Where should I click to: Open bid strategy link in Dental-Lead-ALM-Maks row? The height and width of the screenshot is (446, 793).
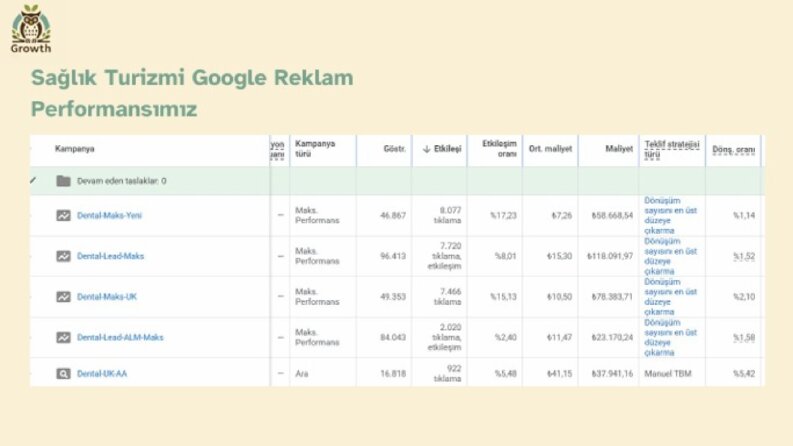(x=670, y=337)
